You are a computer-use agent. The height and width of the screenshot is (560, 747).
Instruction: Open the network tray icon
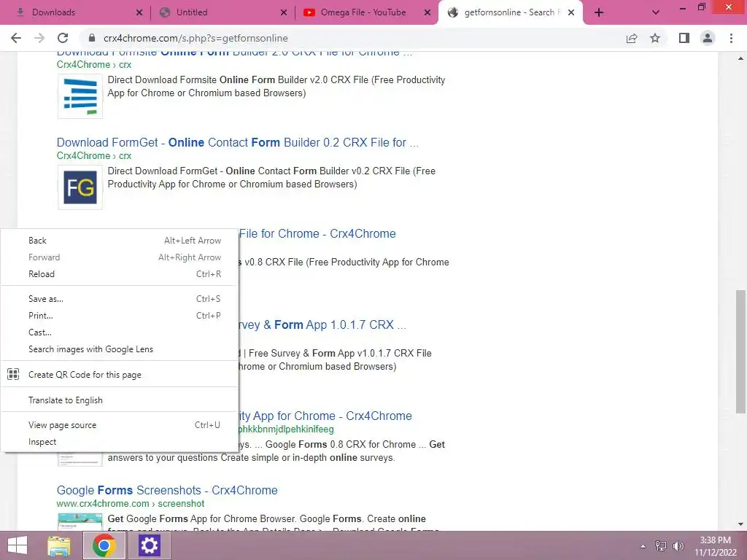(x=660, y=546)
